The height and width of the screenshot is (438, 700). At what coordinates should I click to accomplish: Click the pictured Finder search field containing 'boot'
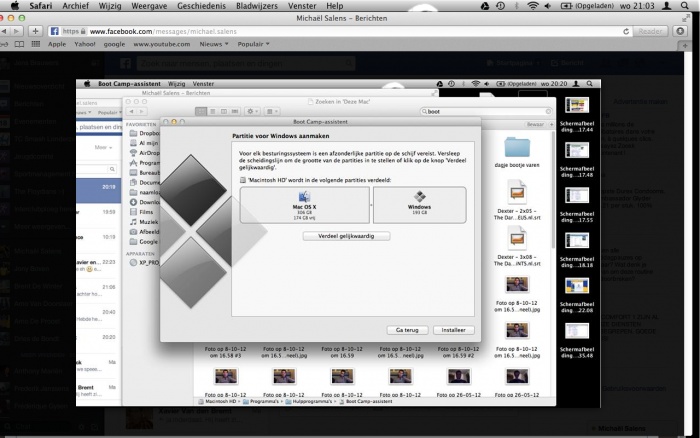pyautogui.click(x=486, y=111)
